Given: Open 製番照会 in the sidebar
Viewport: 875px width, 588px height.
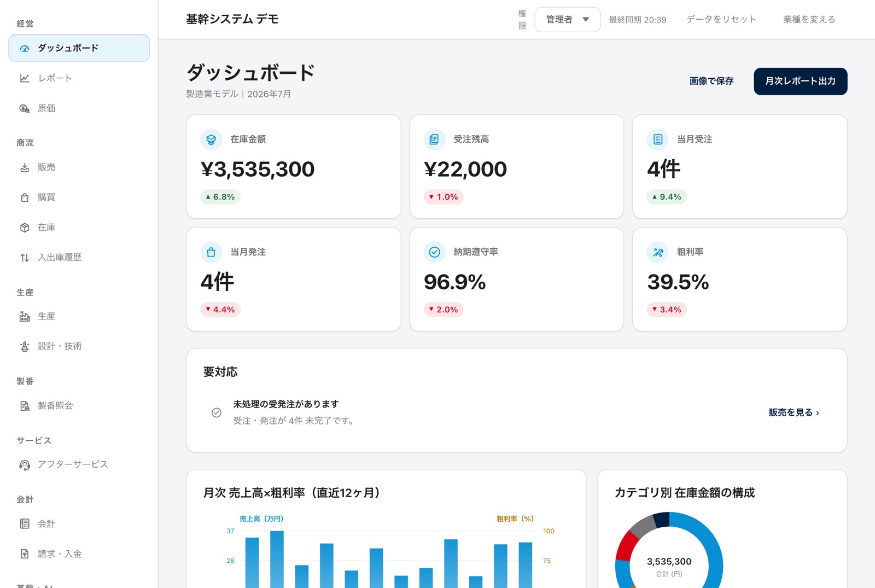Looking at the screenshot, I should tap(79, 406).
